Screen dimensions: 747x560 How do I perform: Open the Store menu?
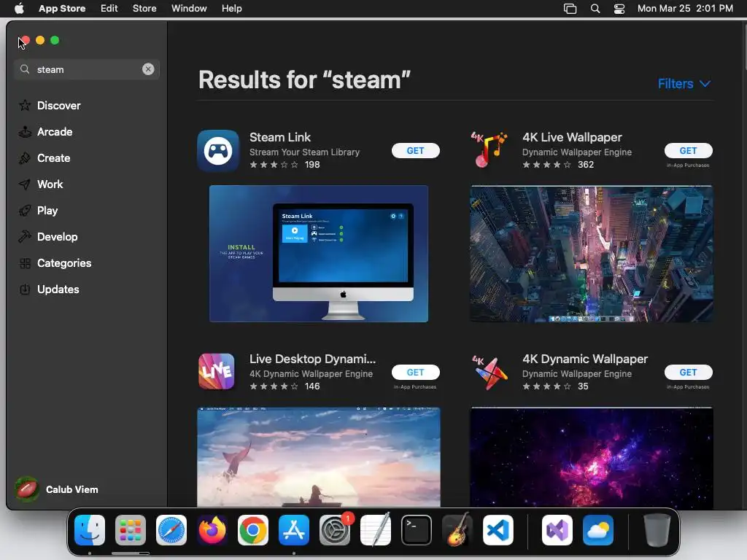point(144,8)
